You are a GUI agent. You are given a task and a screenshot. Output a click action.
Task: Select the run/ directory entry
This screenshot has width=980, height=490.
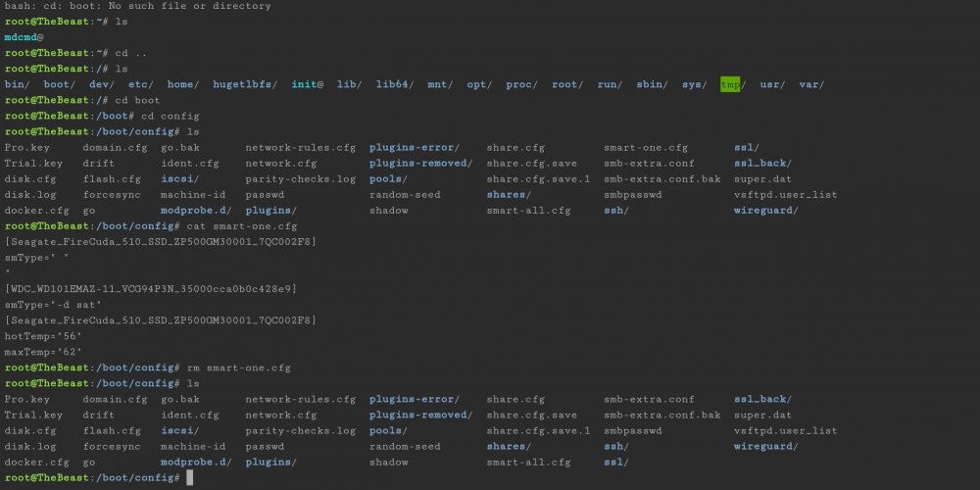click(610, 84)
